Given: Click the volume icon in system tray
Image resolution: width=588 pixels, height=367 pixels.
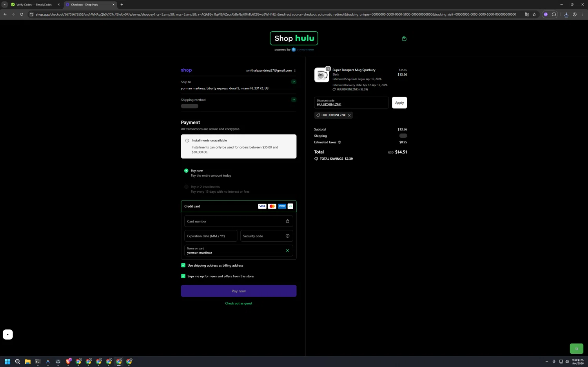Looking at the screenshot, I should pyautogui.click(x=567, y=362).
